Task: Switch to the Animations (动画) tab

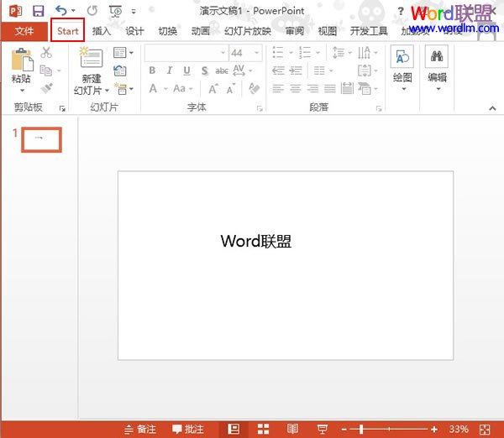Action: (x=201, y=31)
